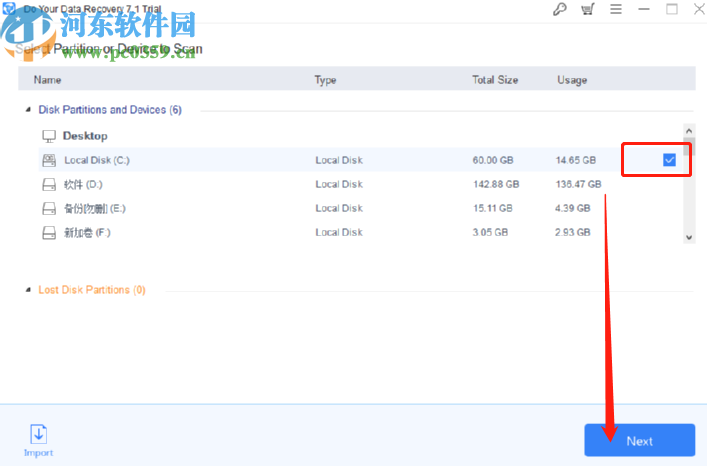The height and width of the screenshot is (466, 707).
Task: Close the Data Recovery window
Action: point(699,9)
